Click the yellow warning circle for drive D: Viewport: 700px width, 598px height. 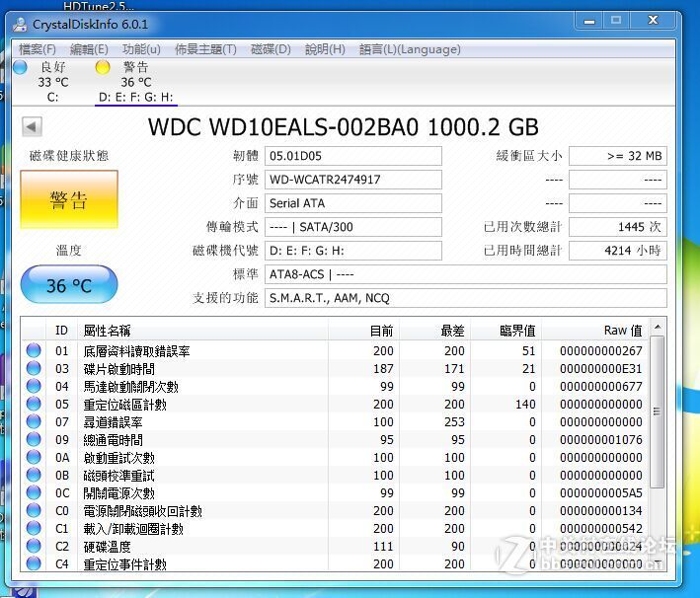tap(103, 67)
